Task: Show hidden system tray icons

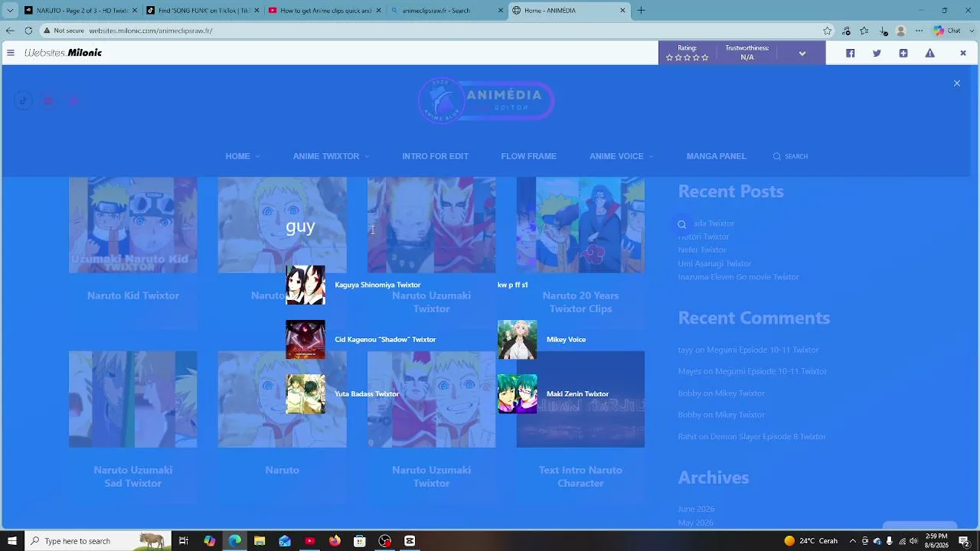Action: tap(852, 541)
